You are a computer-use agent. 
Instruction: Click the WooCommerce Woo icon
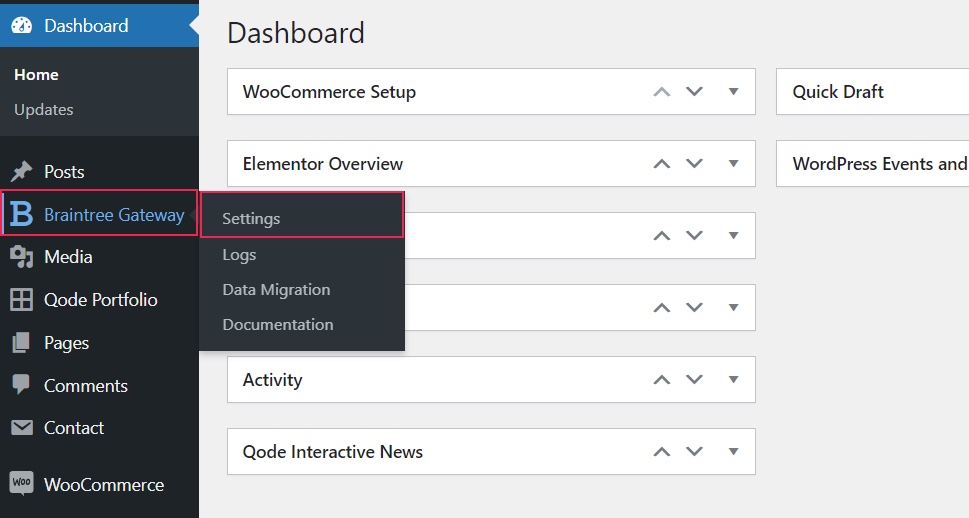[22, 483]
